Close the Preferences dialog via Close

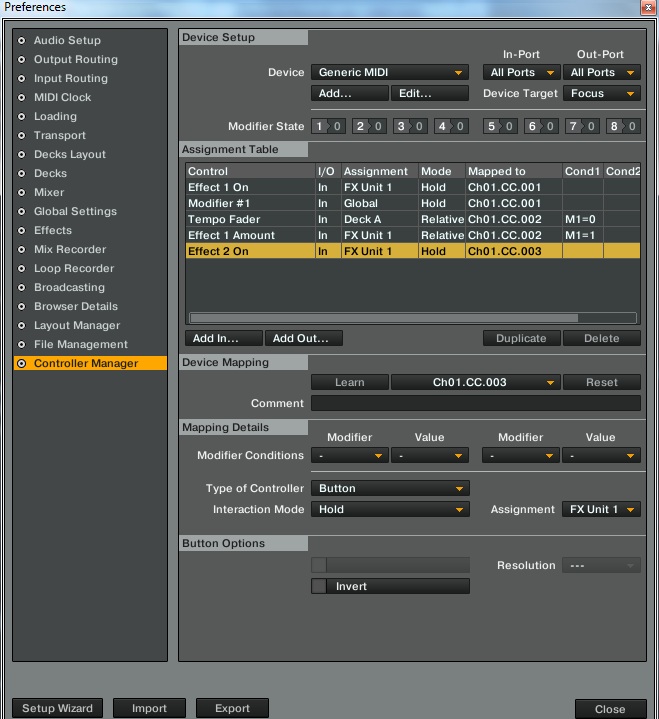click(x=610, y=709)
